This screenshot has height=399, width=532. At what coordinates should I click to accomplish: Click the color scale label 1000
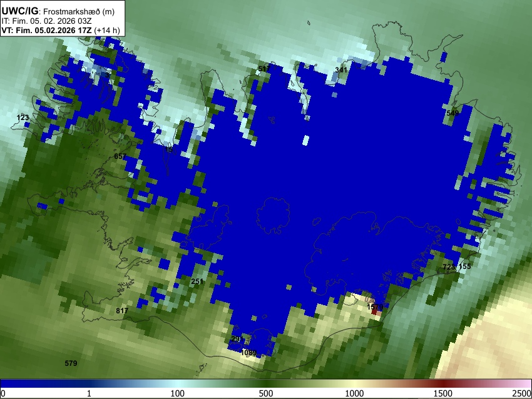354,393
